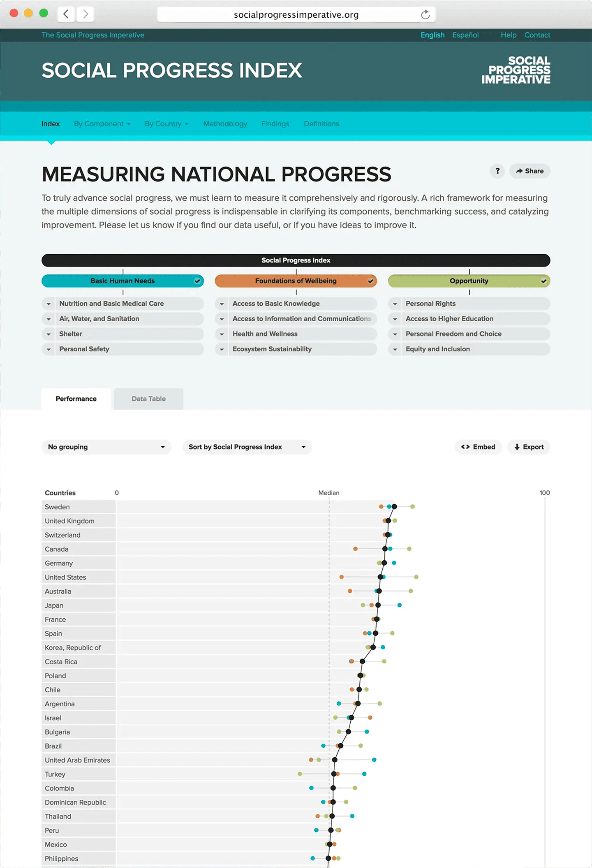
Task: Click the browser address bar
Action: (296, 15)
